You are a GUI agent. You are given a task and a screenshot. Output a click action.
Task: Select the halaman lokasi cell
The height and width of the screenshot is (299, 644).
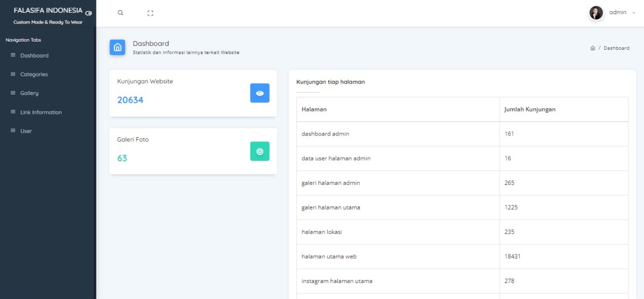click(398, 232)
